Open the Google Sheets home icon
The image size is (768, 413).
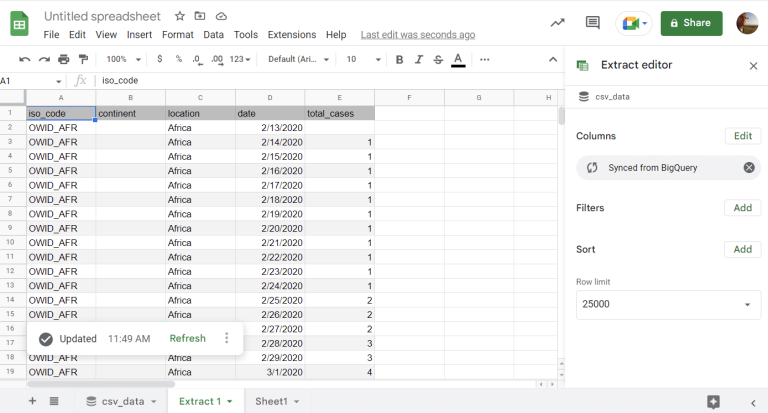(20, 24)
